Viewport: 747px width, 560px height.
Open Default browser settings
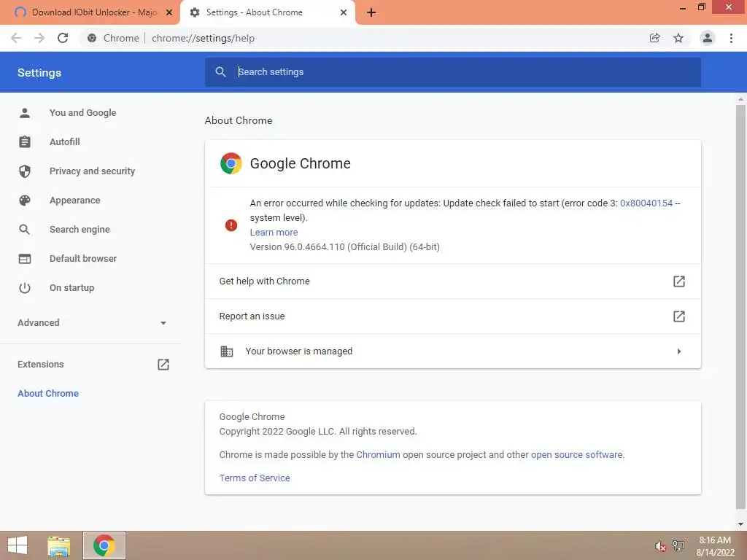click(x=83, y=259)
